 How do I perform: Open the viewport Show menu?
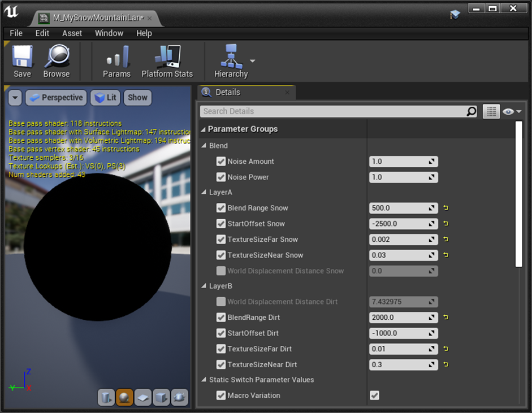(x=137, y=98)
